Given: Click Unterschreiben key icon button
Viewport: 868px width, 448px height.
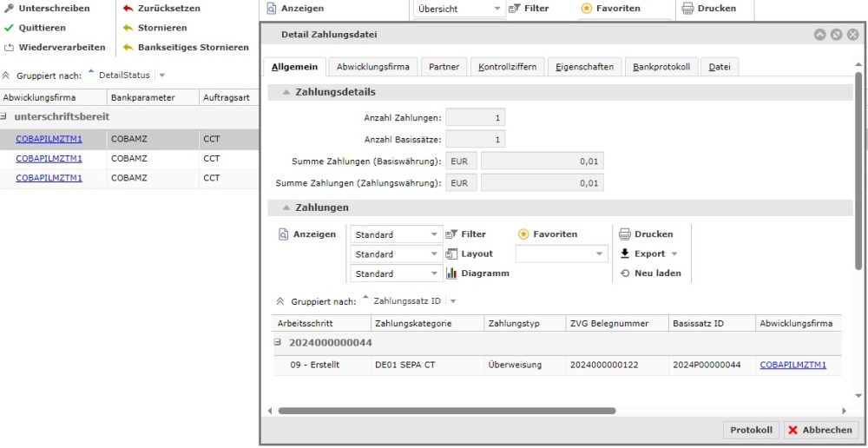Looking at the screenshot, I should pos(47,9).
